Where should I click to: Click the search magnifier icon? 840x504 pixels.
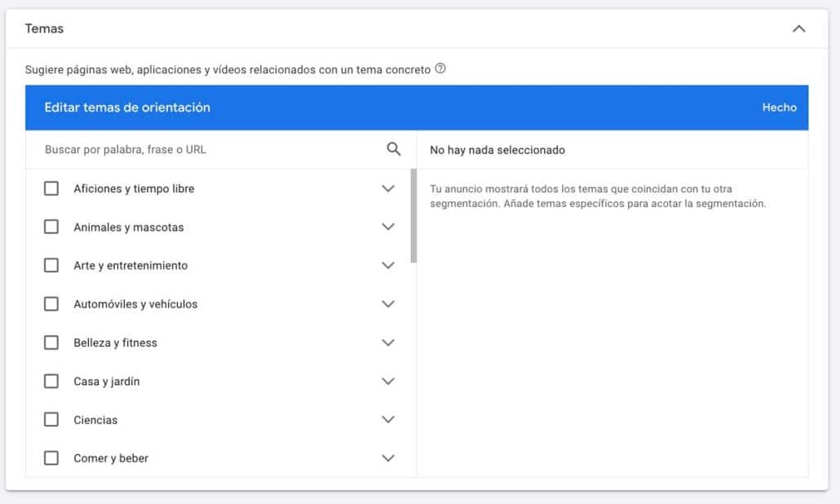click(394, 149)
